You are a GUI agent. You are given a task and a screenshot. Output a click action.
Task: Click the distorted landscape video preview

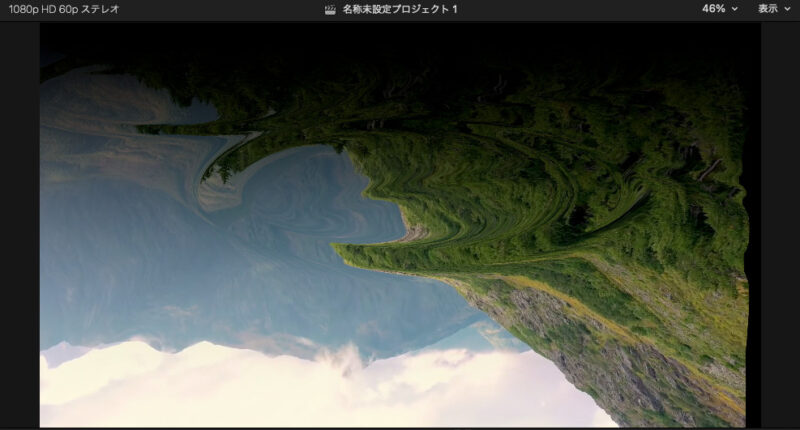click(x=400, y=225)
